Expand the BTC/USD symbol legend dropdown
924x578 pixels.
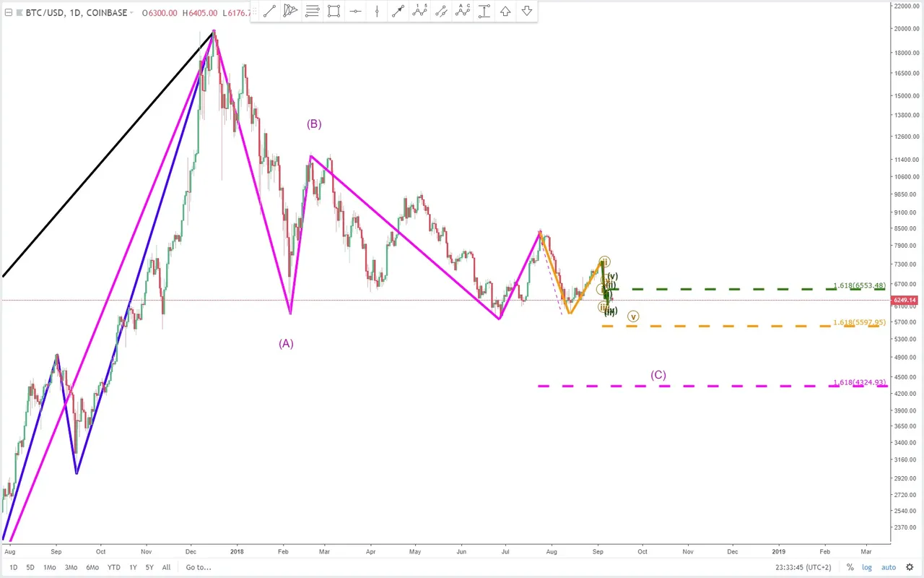pyautogui.click(x=131, y=13)
